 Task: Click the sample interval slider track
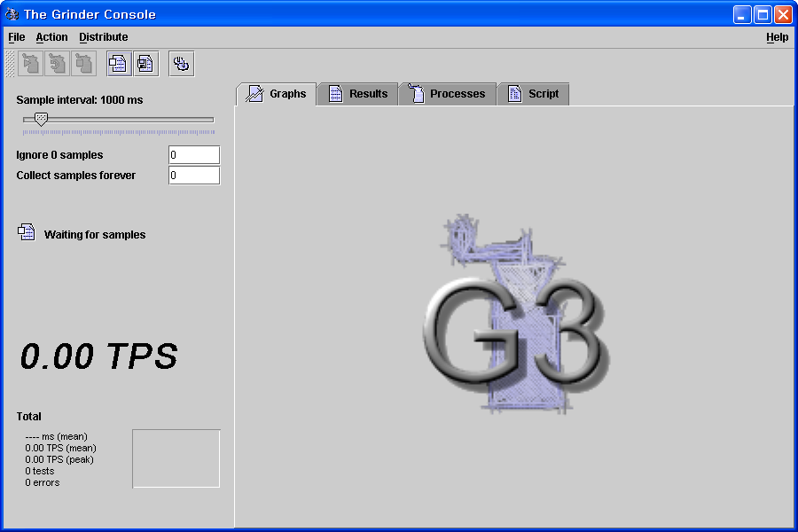pyautogui.click(x=119, y=120)
